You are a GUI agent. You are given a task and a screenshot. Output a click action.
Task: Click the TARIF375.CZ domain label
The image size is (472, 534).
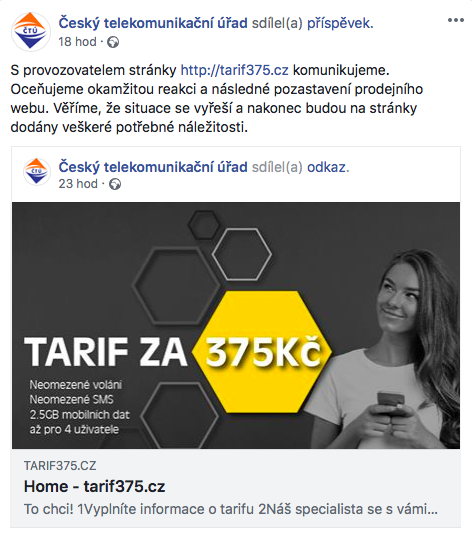(x=60, y=466)
